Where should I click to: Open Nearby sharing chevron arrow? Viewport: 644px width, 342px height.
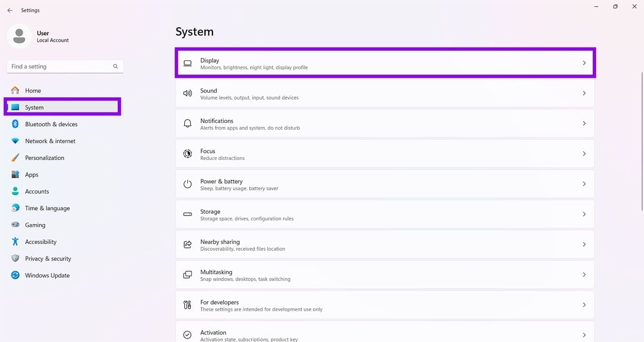tap(584, 245)
